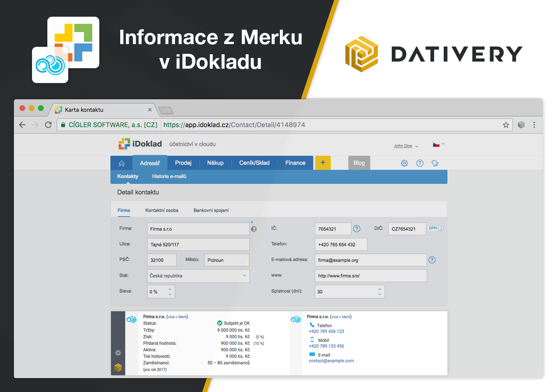
Task: Open 'více v Merk' link in left panel
Action: [177, 317]
